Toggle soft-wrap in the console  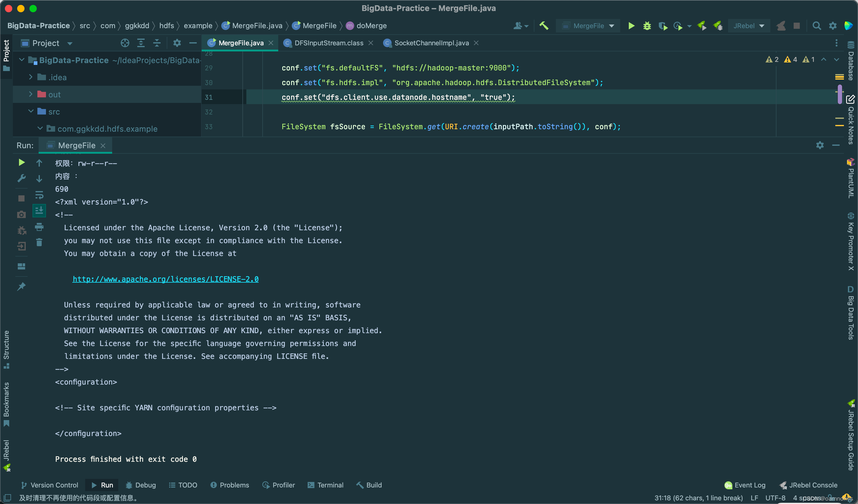(x=39, y=195)
